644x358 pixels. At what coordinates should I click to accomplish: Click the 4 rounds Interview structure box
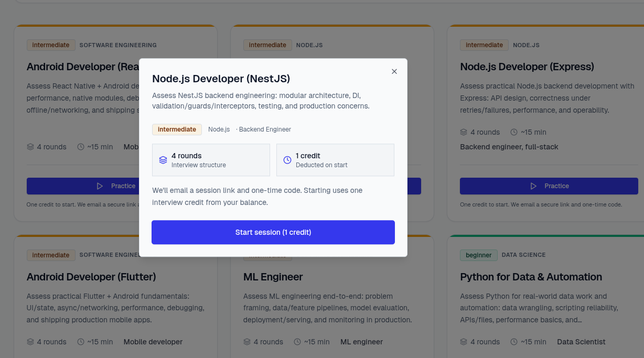[211, 160]
